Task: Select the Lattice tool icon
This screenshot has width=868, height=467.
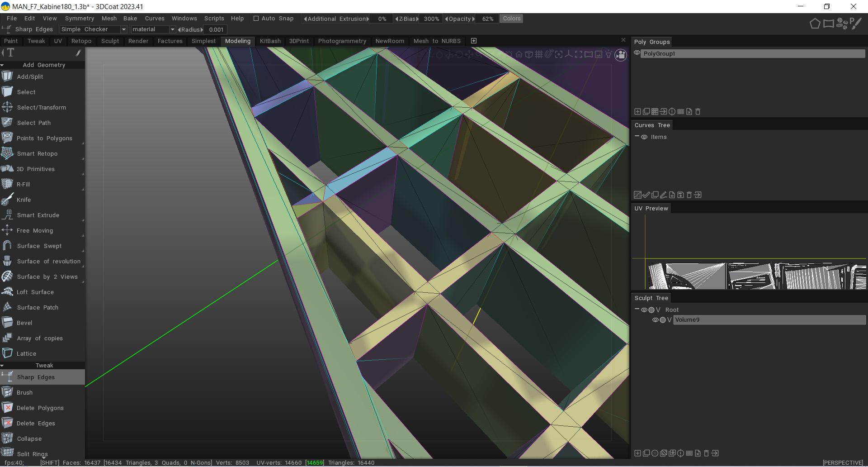Action: click(x=7, y=353)
